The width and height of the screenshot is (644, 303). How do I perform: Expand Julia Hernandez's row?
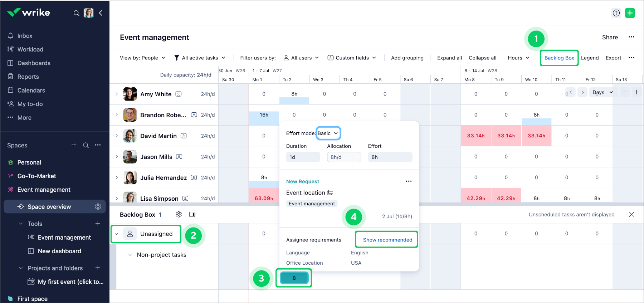pyautogui.click(x=117, y=177)
